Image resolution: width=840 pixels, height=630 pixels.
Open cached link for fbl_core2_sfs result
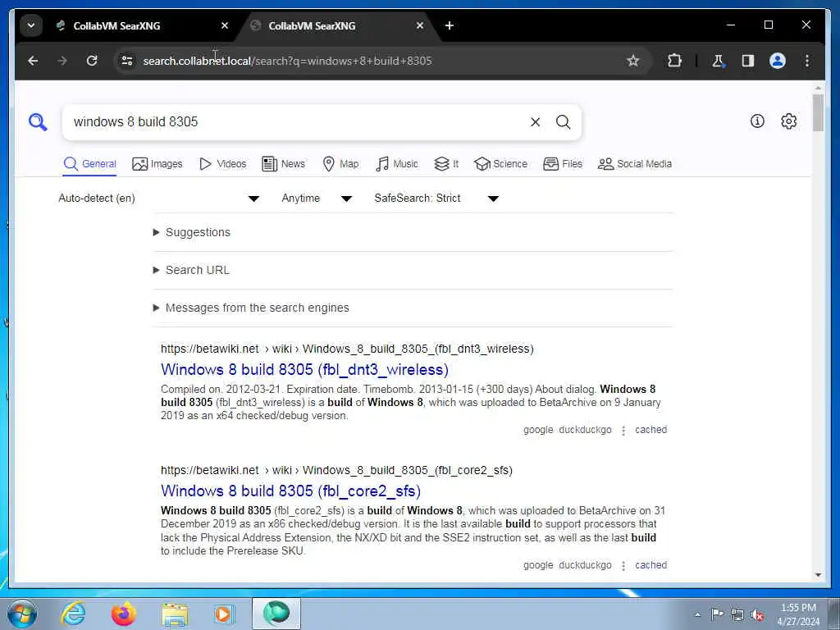tap(651, 565)
